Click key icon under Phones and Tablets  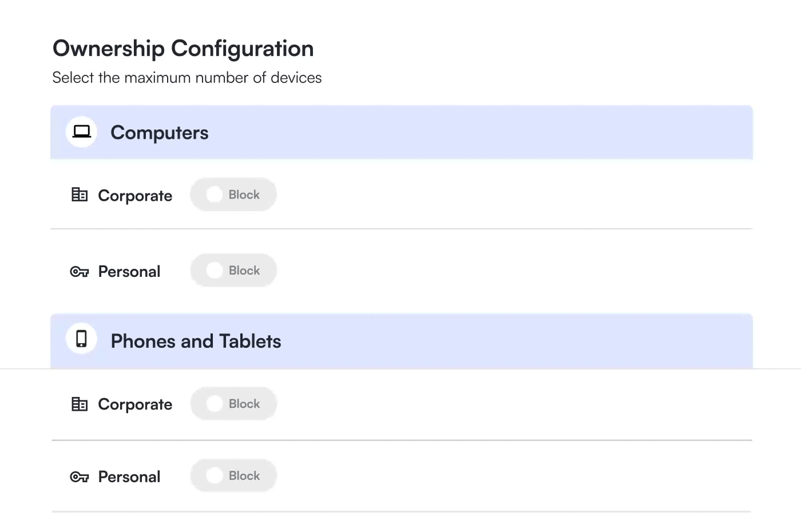[80, 477]
